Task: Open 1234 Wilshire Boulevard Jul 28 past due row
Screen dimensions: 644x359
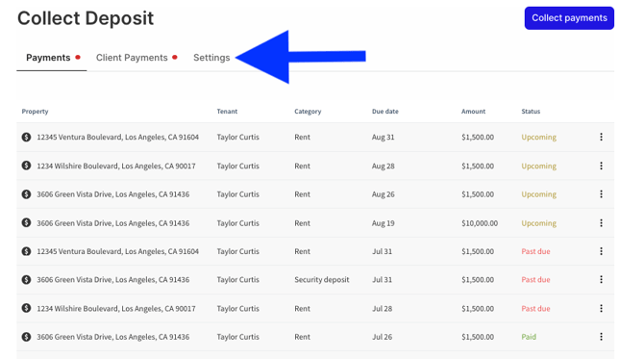Action: [x=315, y=308]
